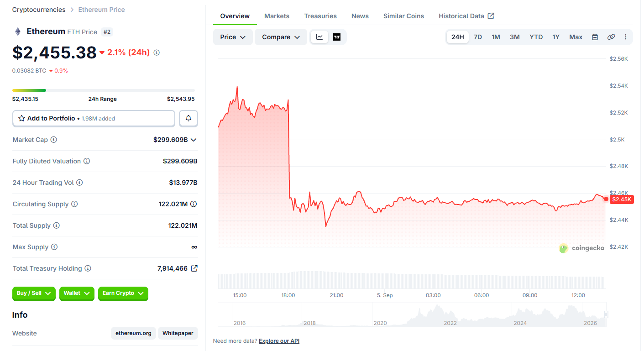Open ethereum.org website link
644x351 pixels.
coord(133,333)
